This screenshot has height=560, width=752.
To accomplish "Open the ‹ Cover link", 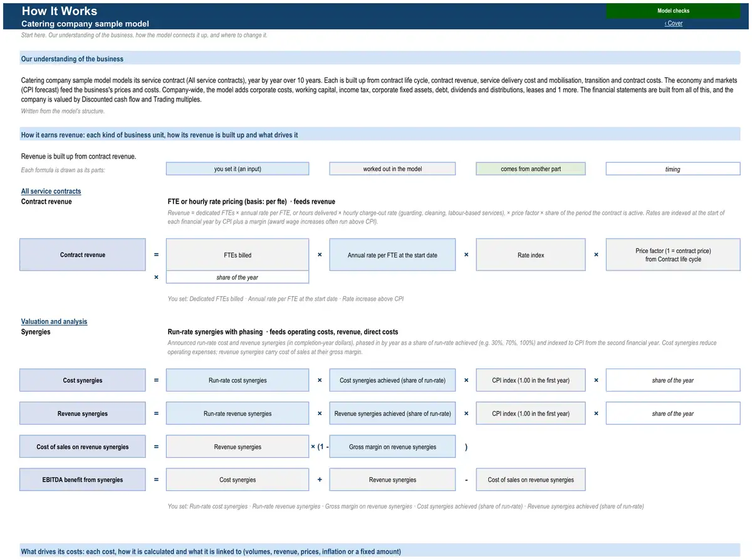I will point(674,23).
